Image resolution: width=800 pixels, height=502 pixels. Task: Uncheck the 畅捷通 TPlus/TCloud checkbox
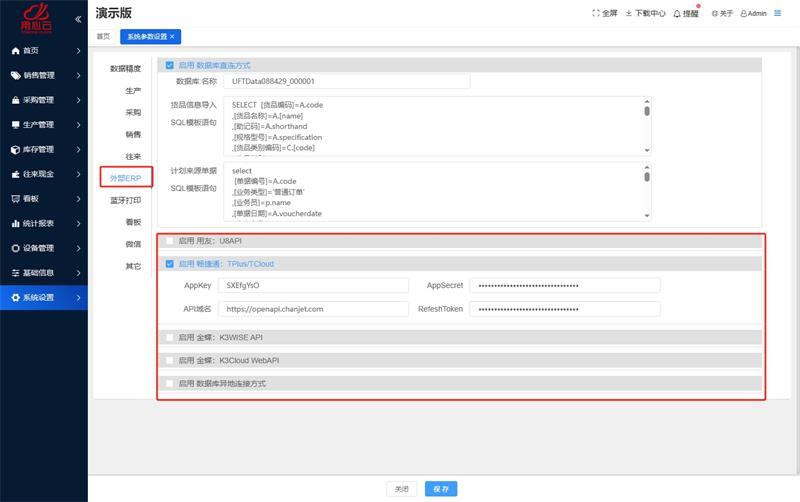(x=169, y=264)
